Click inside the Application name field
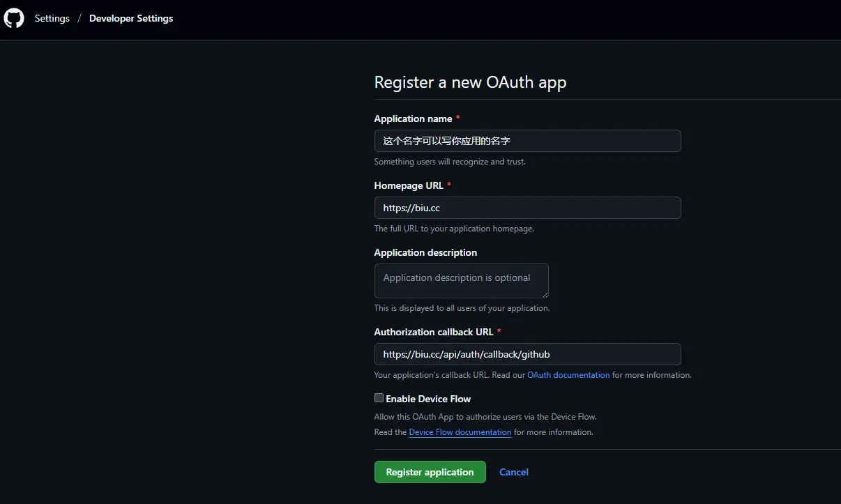Viewport: 841px width, 504px height. coord(527,140)
